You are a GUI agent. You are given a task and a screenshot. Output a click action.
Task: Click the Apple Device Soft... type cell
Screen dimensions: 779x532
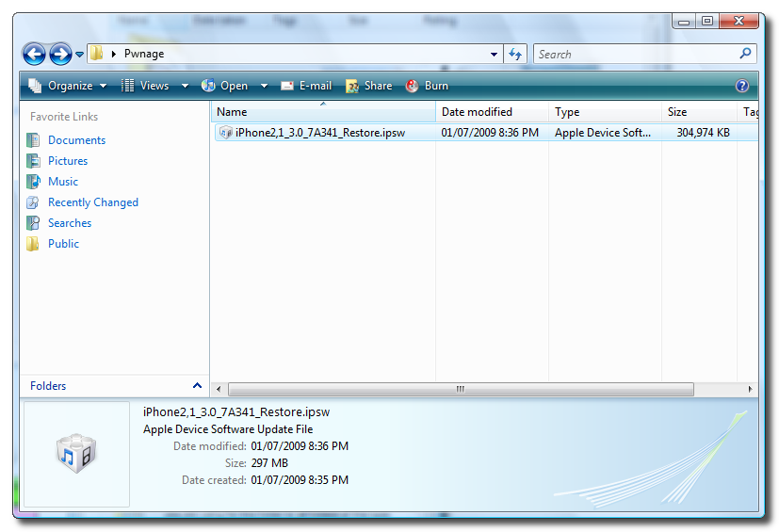[x=603, y=133]
